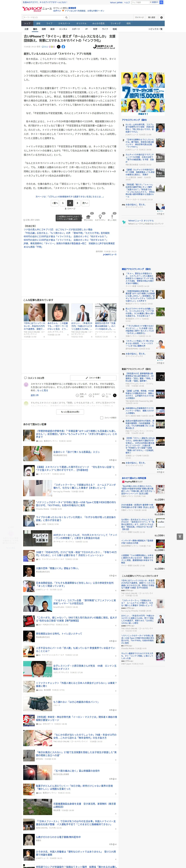The width and height of the screenshot is (186, 868).
Task: Open 返信 2件 replies on first comment
Action: tap(35, 395)
